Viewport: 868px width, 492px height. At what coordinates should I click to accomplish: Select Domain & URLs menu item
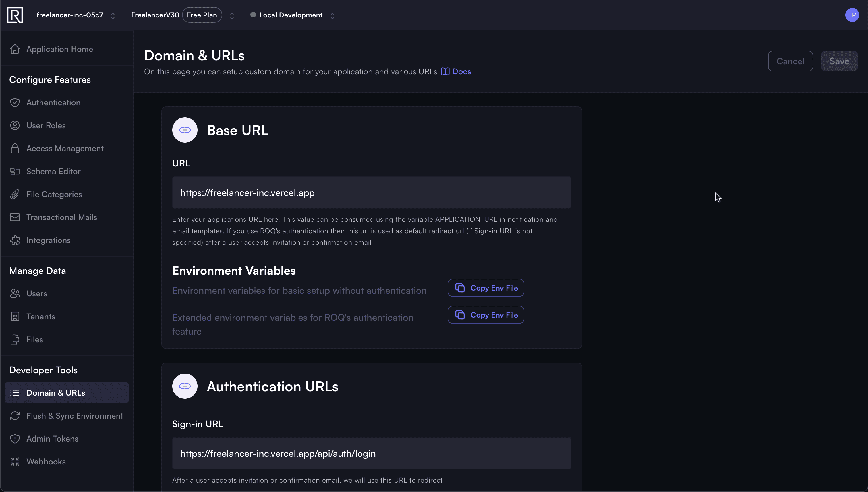(x=67, y=393)
